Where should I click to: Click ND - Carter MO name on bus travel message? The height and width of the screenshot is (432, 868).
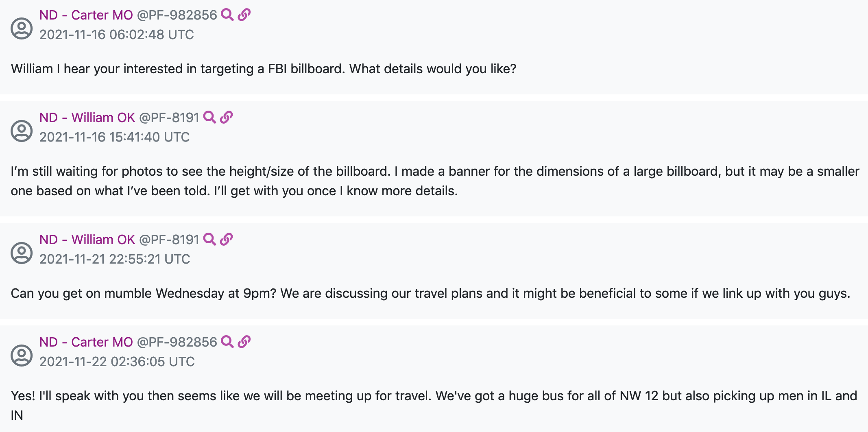click(86, 342)
